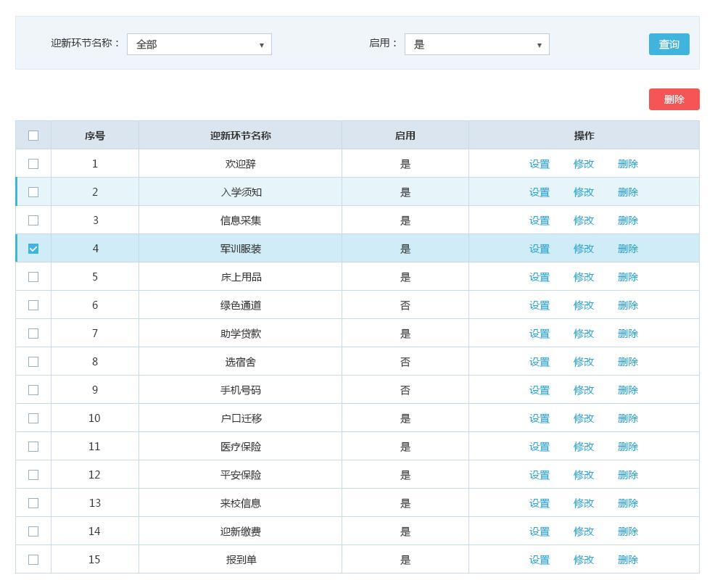Open 设置 for 选宿舍 row
This screenshot has height=588, width=715.
pos(539,362)
